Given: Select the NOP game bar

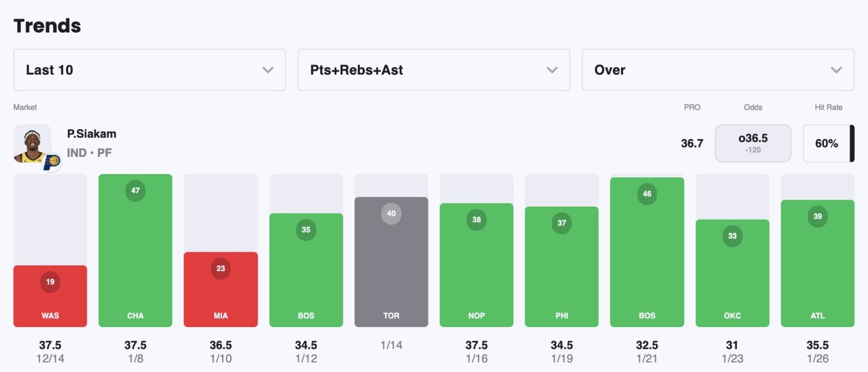Looking at the screenshot, I should point(476,266).
